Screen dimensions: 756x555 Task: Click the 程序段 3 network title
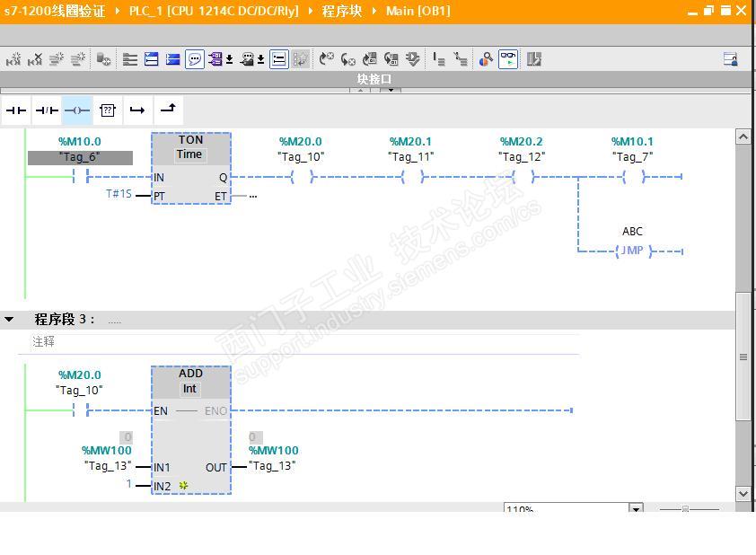pos(64,319)
